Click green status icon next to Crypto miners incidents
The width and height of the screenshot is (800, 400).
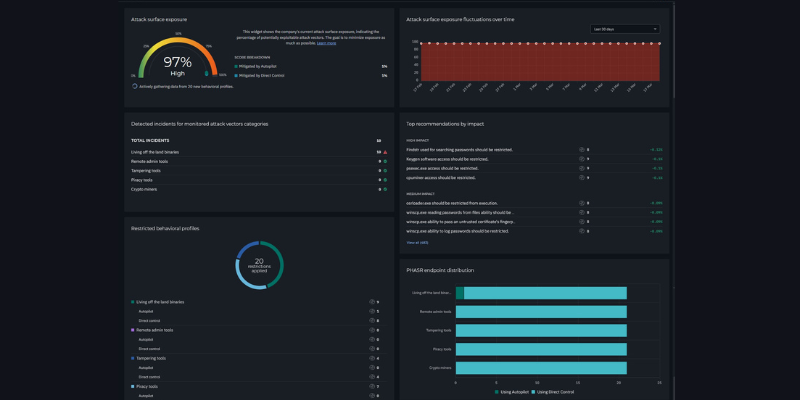385,188
